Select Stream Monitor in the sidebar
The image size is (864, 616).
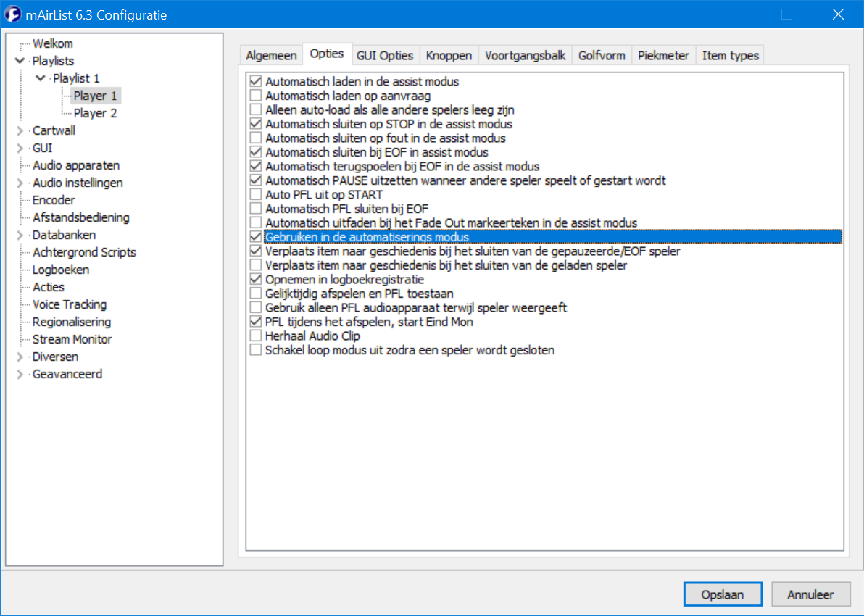(72, 339)
